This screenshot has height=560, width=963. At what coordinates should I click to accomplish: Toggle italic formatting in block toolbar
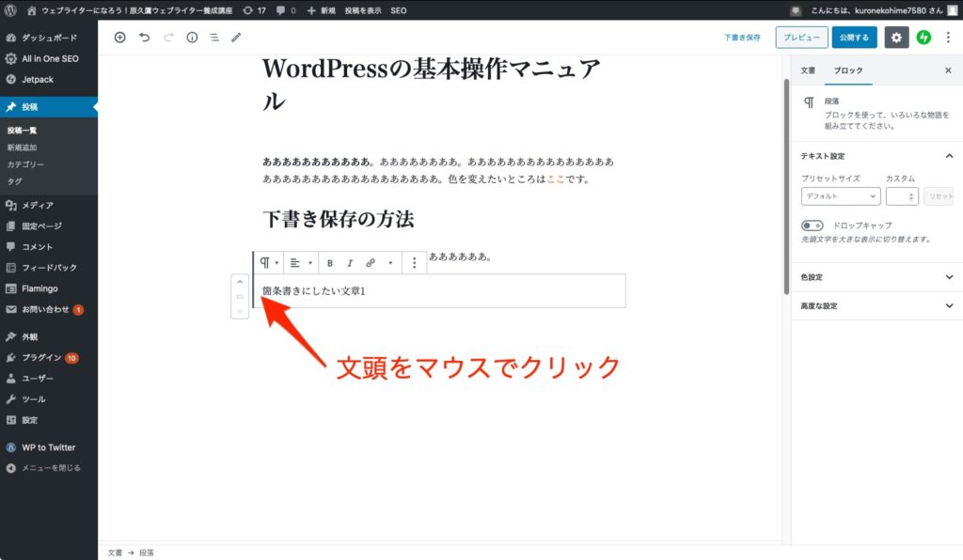click(x=350, y=263)
